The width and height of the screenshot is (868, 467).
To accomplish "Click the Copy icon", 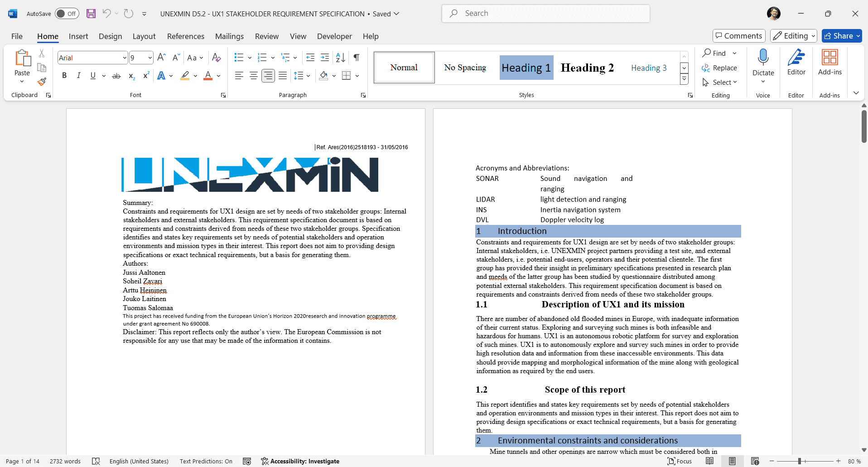I will 42,68.
